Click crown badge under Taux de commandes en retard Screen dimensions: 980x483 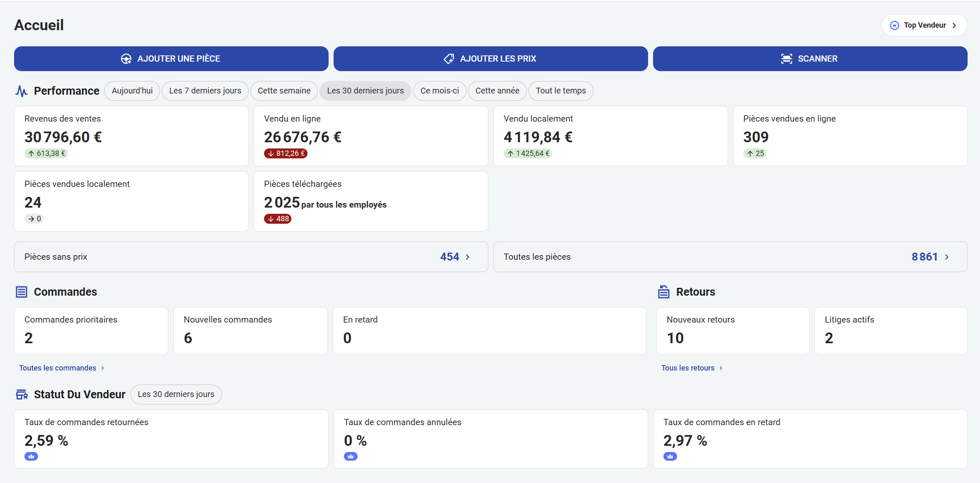670,457
